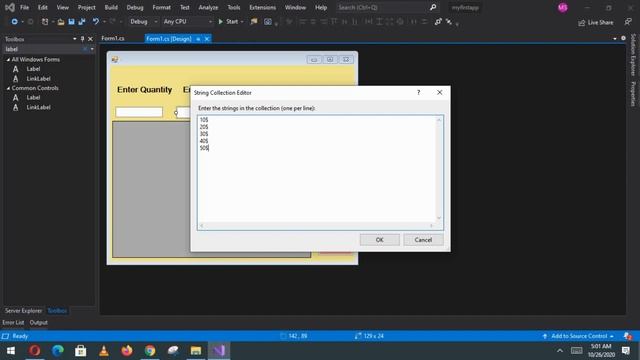Click the help question mark in String Collection Editor
Screen dimensions: 640x360
pos(418,93)
